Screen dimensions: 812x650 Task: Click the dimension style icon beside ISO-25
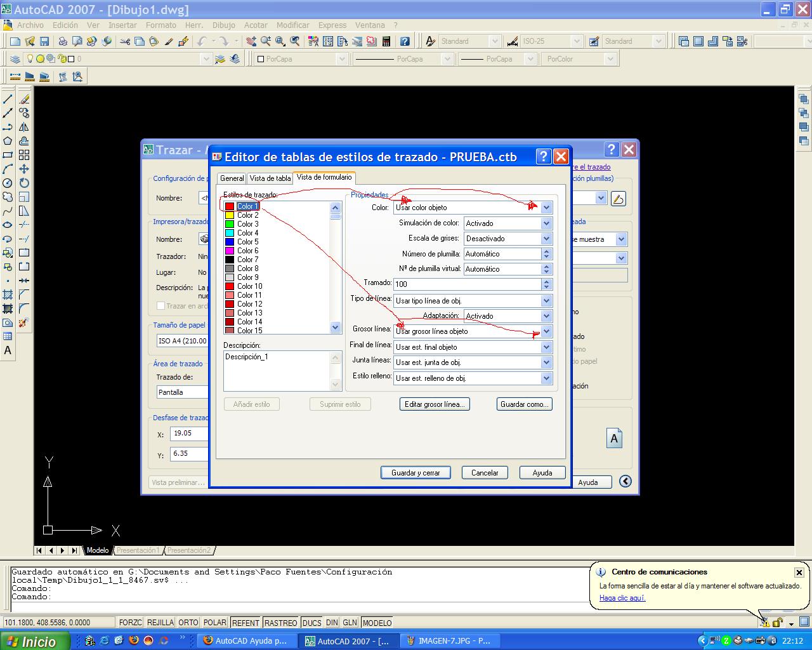513,41
